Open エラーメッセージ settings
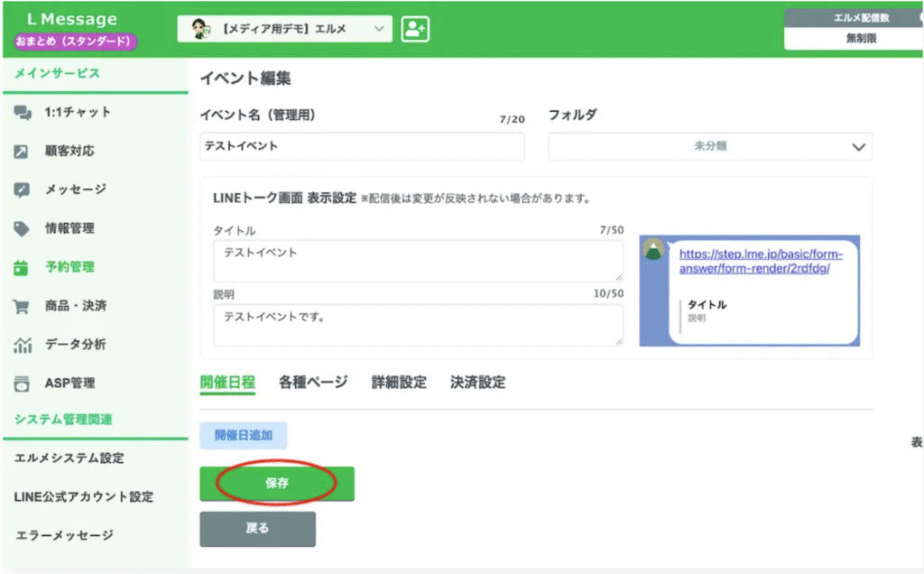Image resolution: width=924 pixels, height=574 pixels. click(x=64, y=536)
